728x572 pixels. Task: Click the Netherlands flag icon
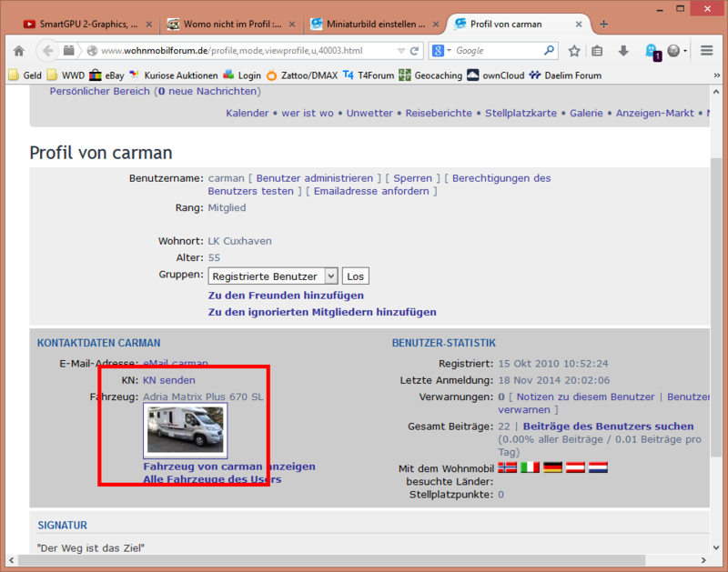598,467
